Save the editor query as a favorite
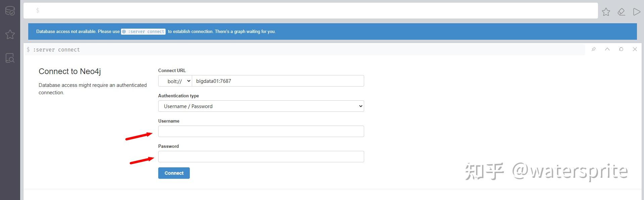This screenshot has height=200, width=644. [x=606, y=12]
